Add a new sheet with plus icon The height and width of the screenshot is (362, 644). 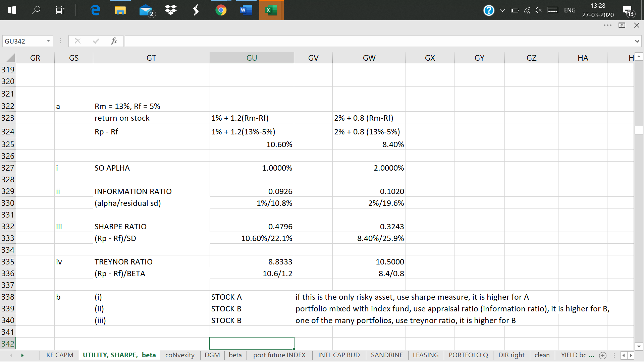603,355
